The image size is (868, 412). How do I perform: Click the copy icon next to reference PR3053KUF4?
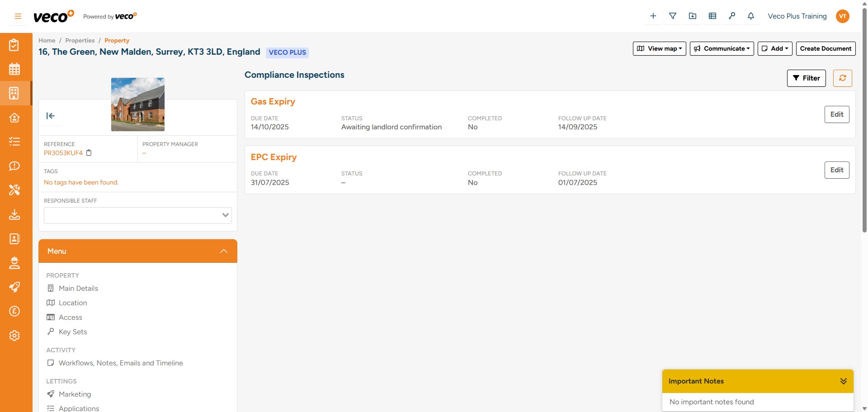point(89,153)
